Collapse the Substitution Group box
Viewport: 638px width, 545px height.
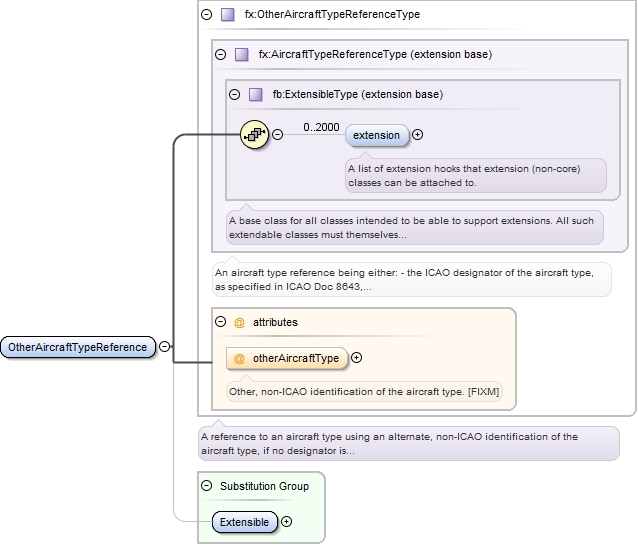click(207, 486)
